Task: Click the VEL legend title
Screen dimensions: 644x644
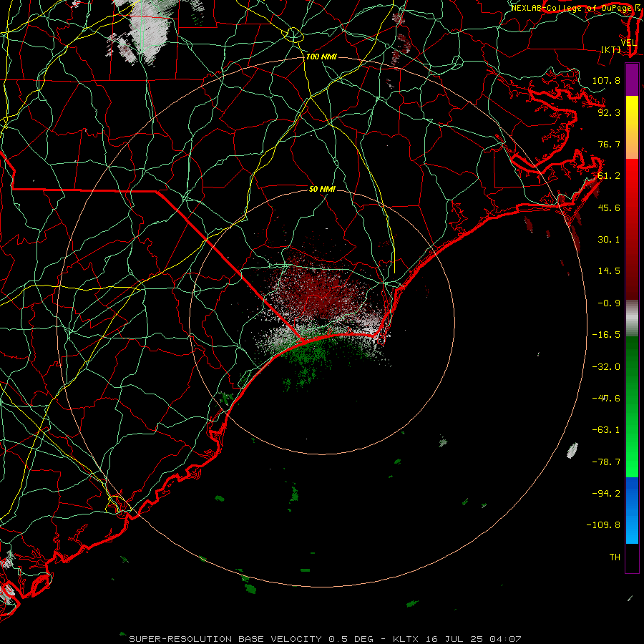Action: (628, 43)
